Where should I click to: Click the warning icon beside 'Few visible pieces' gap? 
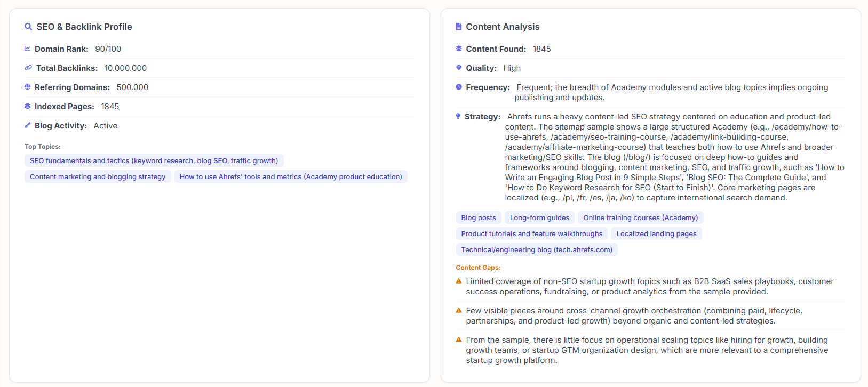[459, 310]
